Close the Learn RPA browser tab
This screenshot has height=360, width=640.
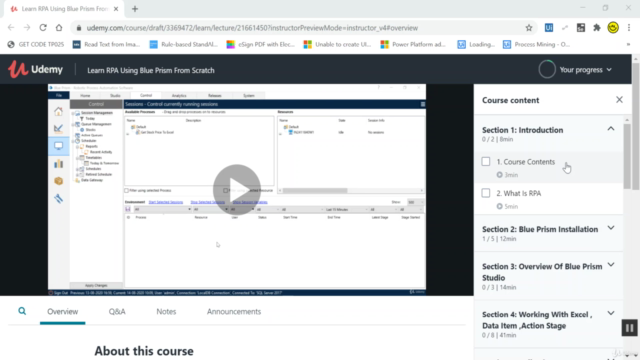click(116, 9)
